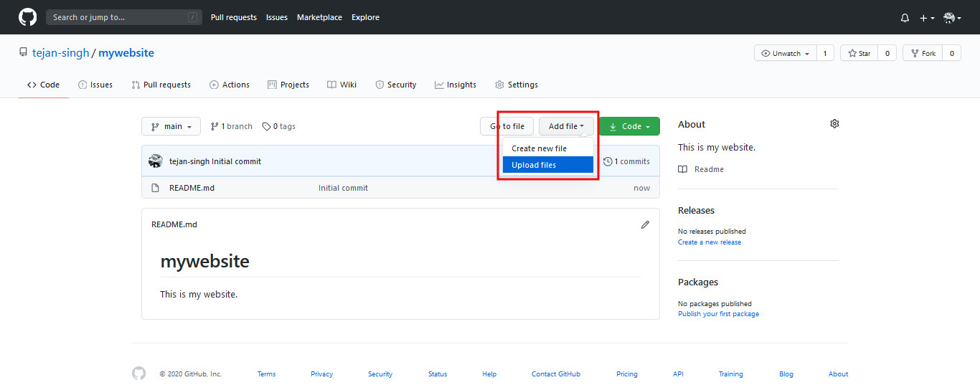Viewport: 980px width, 390px height.
Task: Click Publish your first package
Action: 718,314
